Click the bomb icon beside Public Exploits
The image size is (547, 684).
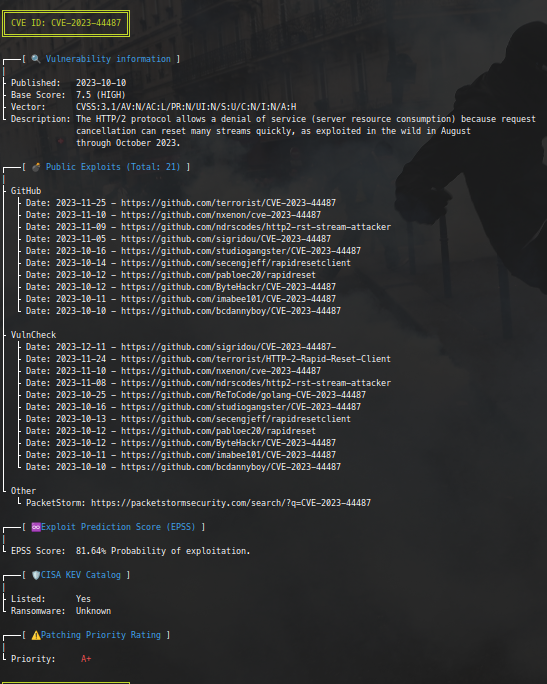click(36, 167)
